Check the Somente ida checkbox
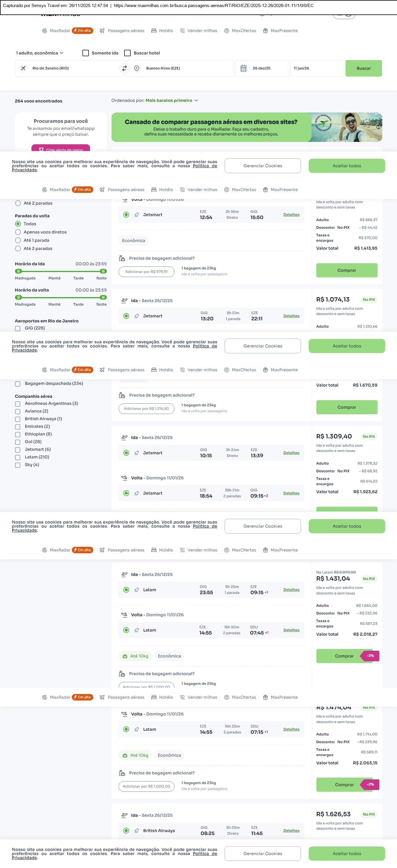 [x=86, y=53]
